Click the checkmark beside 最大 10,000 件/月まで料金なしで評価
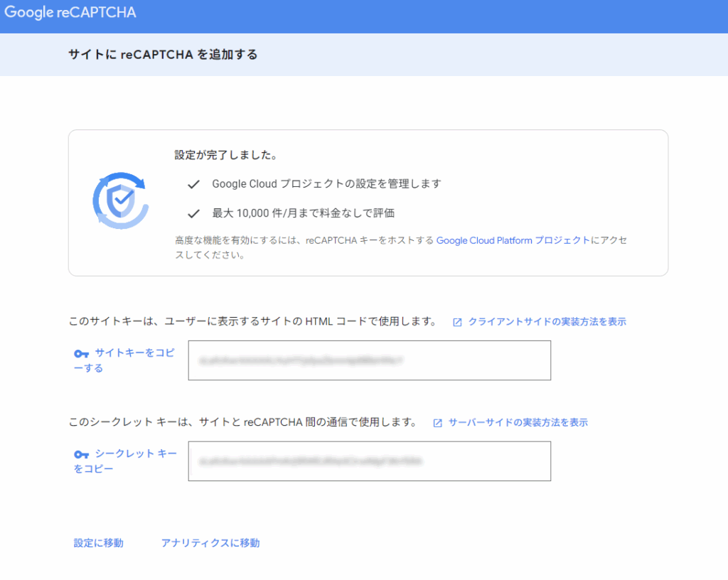The width and height of the screenshot is (728, 580). point(193,213)
